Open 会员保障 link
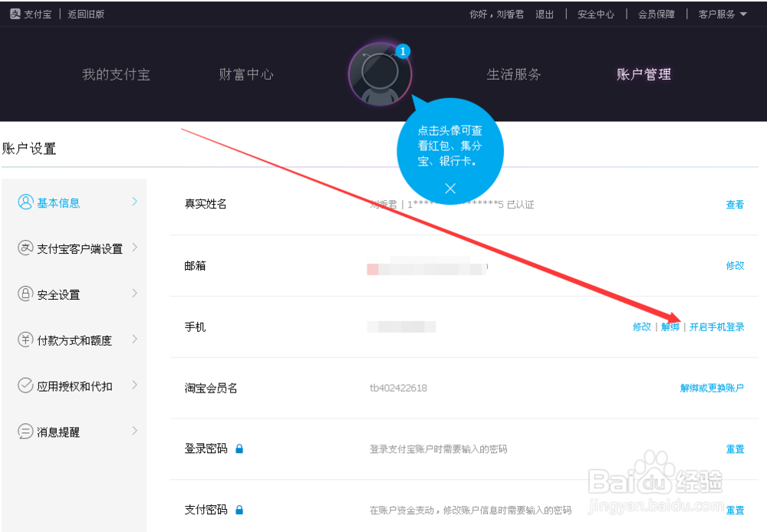This screenshot has height=532, width=767. pyautogui.click(x=657, y=14)
